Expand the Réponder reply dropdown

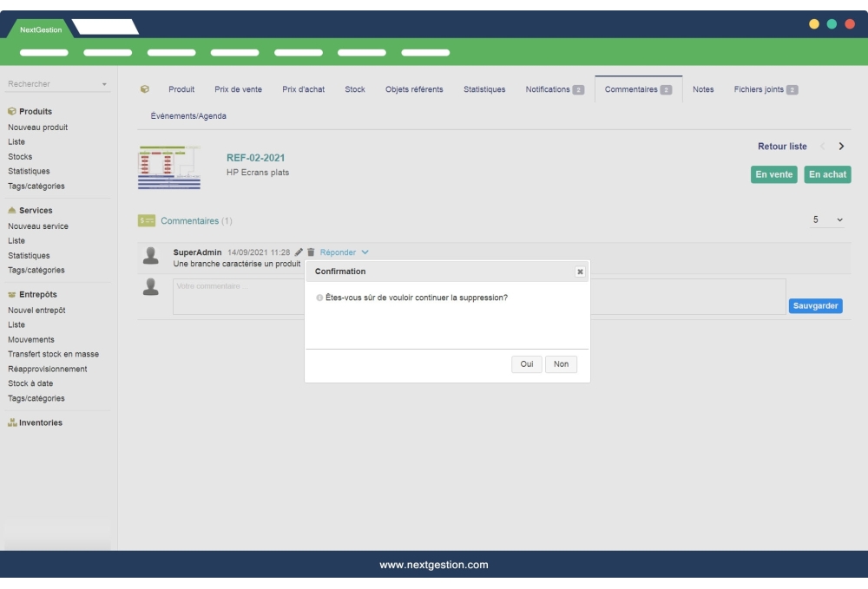tap(365, 252)
